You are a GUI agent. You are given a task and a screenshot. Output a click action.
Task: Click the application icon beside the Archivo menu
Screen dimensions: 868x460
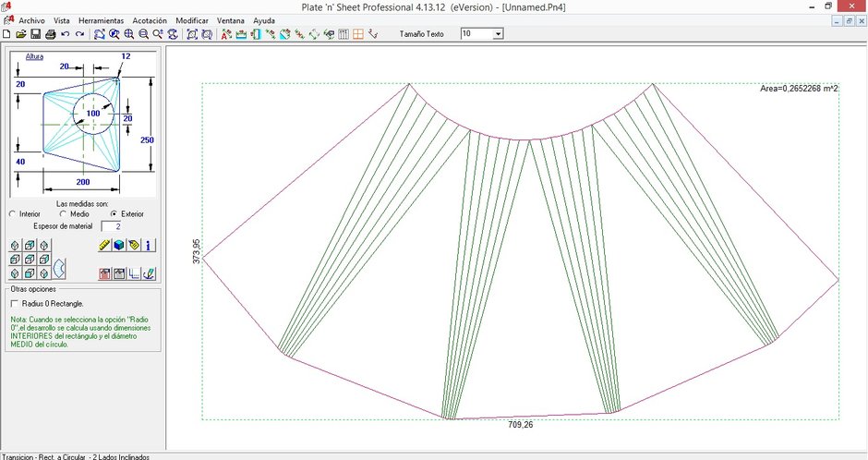click(x=8, y=20)
